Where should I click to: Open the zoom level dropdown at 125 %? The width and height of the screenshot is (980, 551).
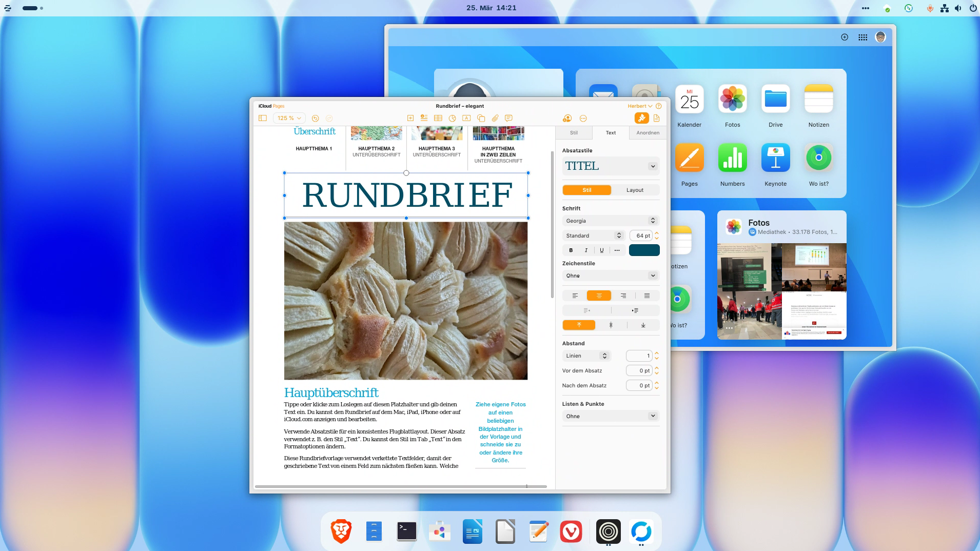(x=289, y=118)
